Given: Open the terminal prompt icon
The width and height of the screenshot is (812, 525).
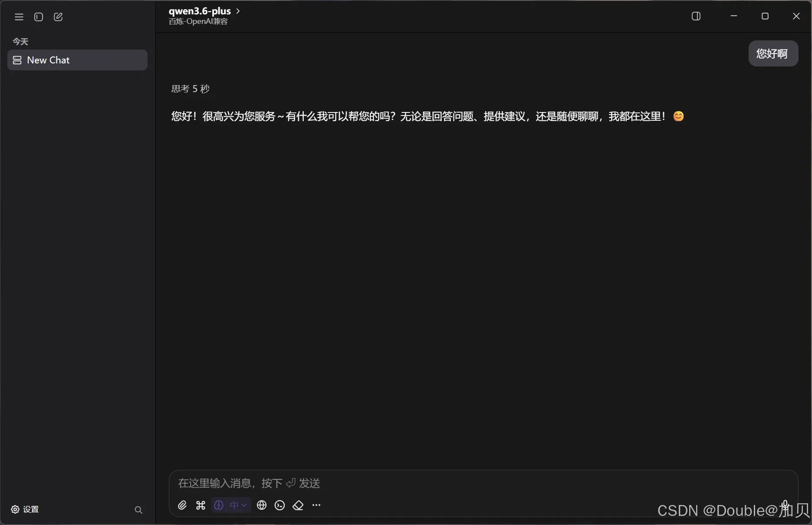Looking at the screenshot, I should (x=280, y=505).
